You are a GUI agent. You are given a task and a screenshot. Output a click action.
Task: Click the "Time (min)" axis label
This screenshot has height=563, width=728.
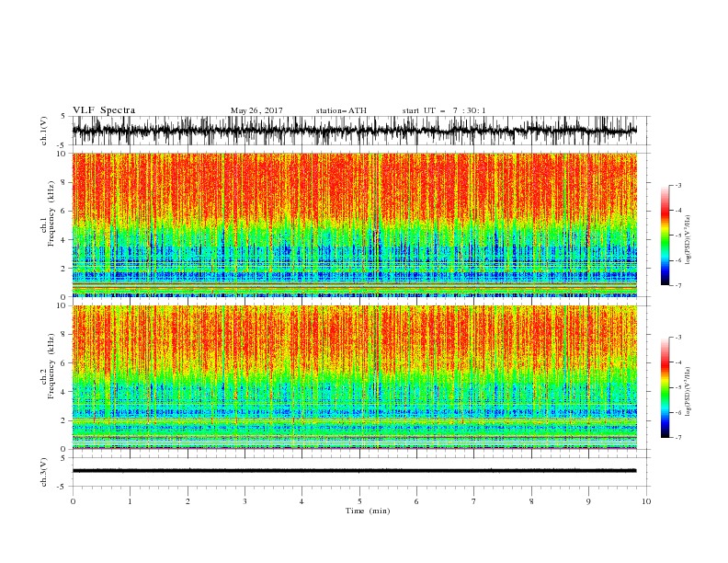(x=368, y=511)
